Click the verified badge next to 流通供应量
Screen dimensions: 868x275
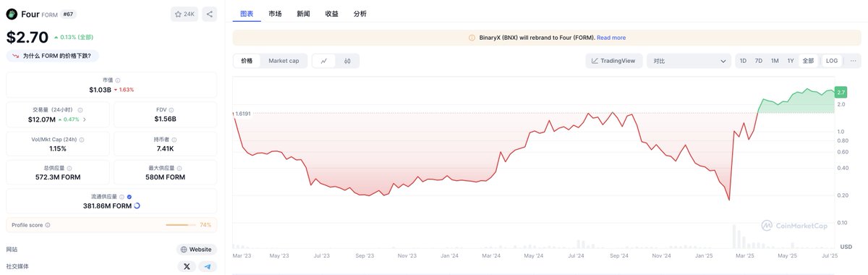tap(129, 197)
